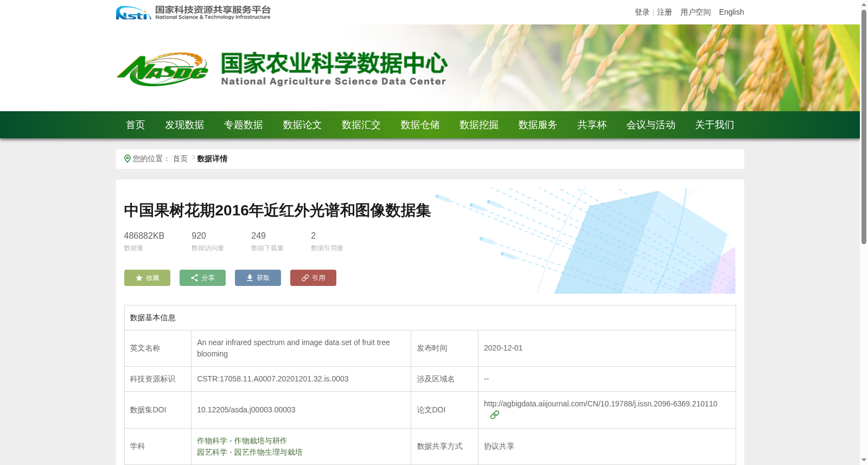Click the dataset title heading

click(277, 211)
